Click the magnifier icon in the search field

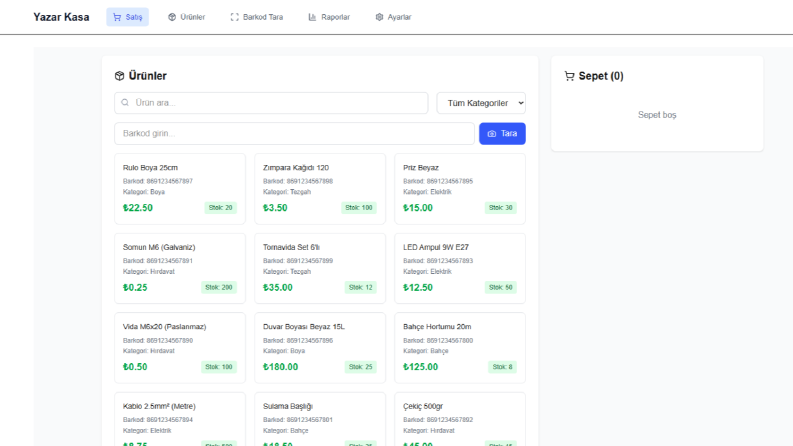click(x=125, y=103)
